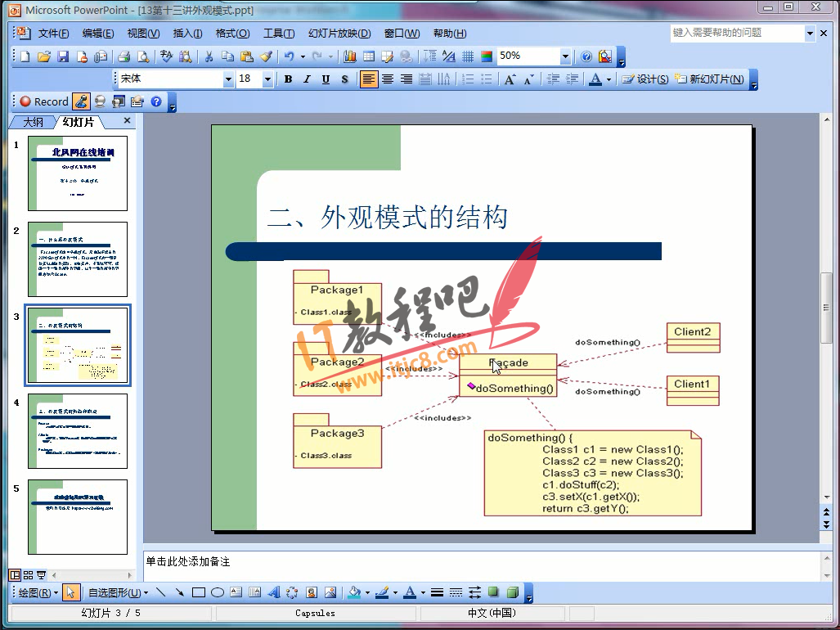Select the Oval drawing tool
This screenshot has height=630, width=840.
click(x=217, y=592)
